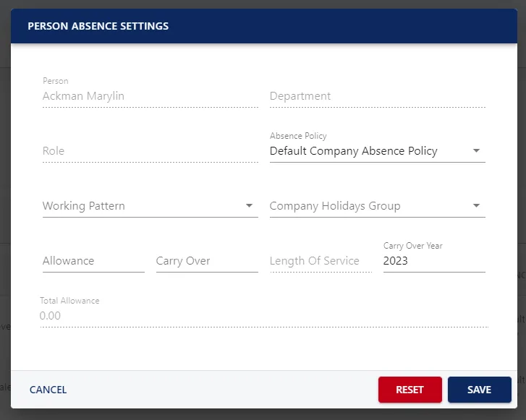The height and width of the screenshot is (420, 526).
Task: Click the disabled Role field
Action: (x=150, y=151)
